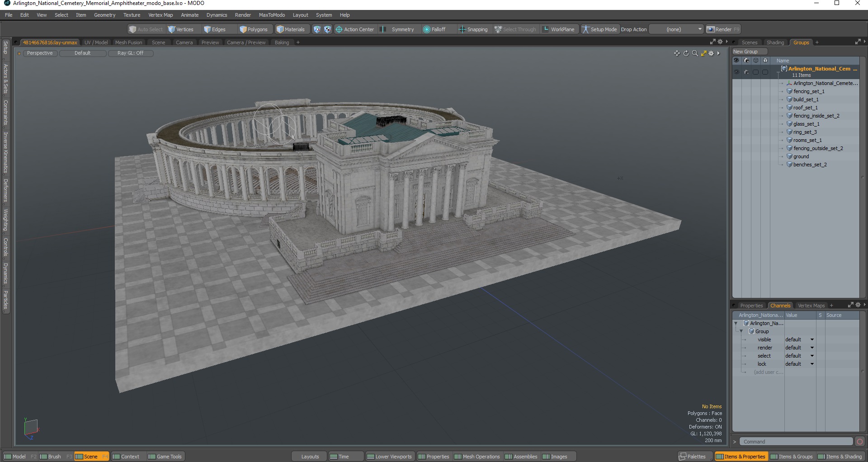The width and height of the screenshot is (868, 462).
Task: Open the render channel default dropdown
Action: click(x=799, y=348)
